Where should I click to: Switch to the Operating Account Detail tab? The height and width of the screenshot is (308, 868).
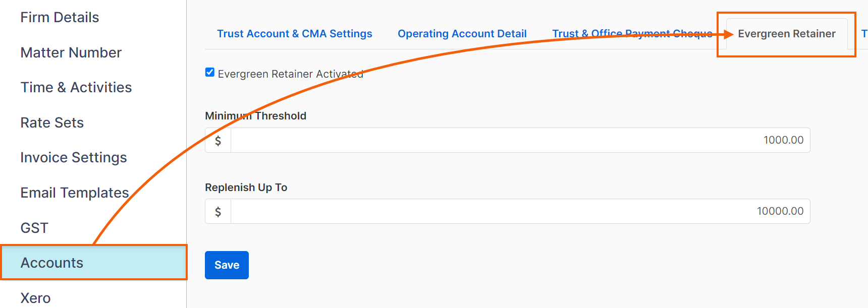[462, 34]
